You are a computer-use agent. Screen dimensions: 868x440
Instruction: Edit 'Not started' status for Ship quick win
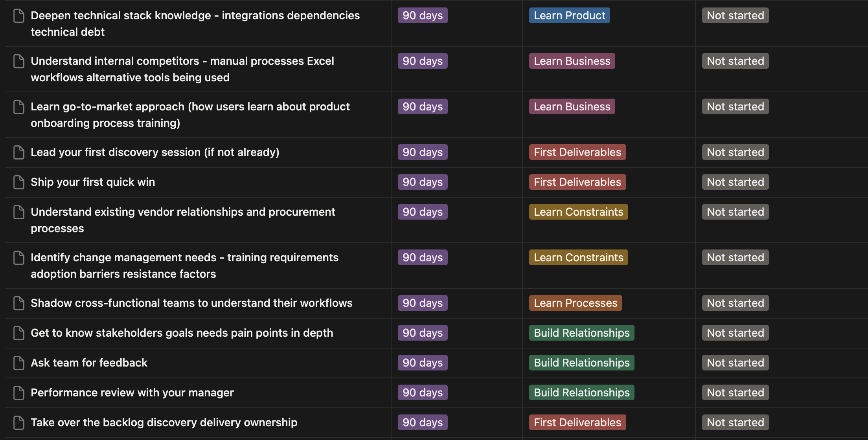point(735,182)
